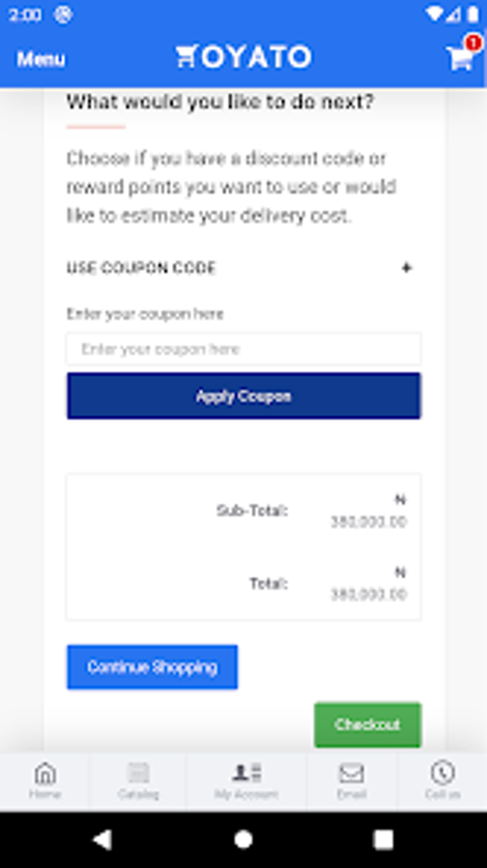487x868 pixels.
Task: Proceed with the green Checkout button
Action: pos(367,724)
